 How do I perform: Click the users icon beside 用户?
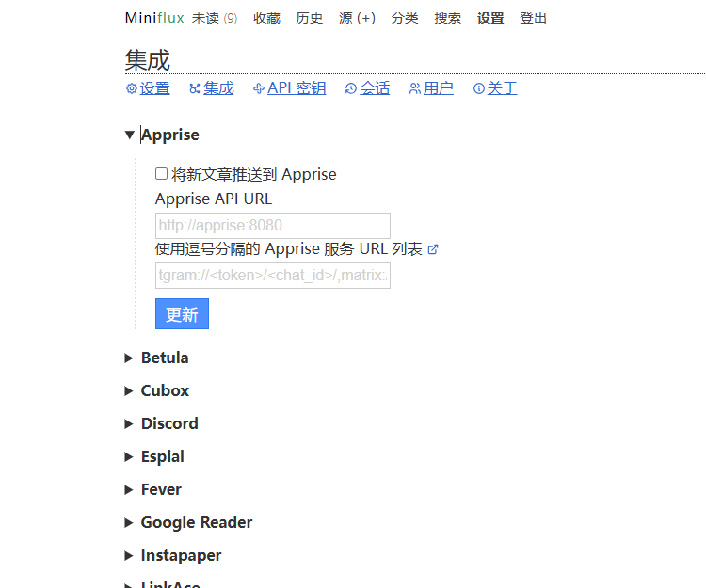[x=415, y=88]
